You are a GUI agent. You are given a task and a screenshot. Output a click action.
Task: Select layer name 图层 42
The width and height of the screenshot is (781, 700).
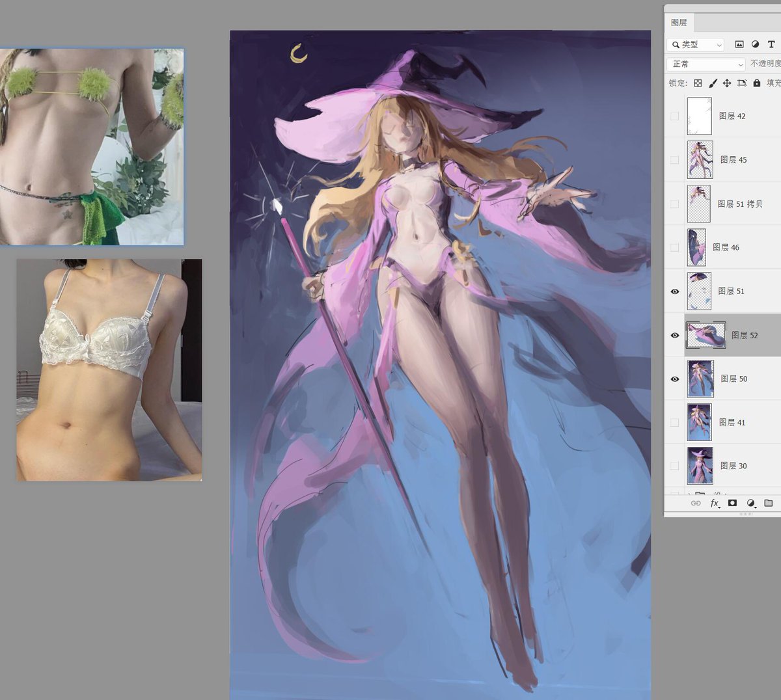click(x=732, y=116)
